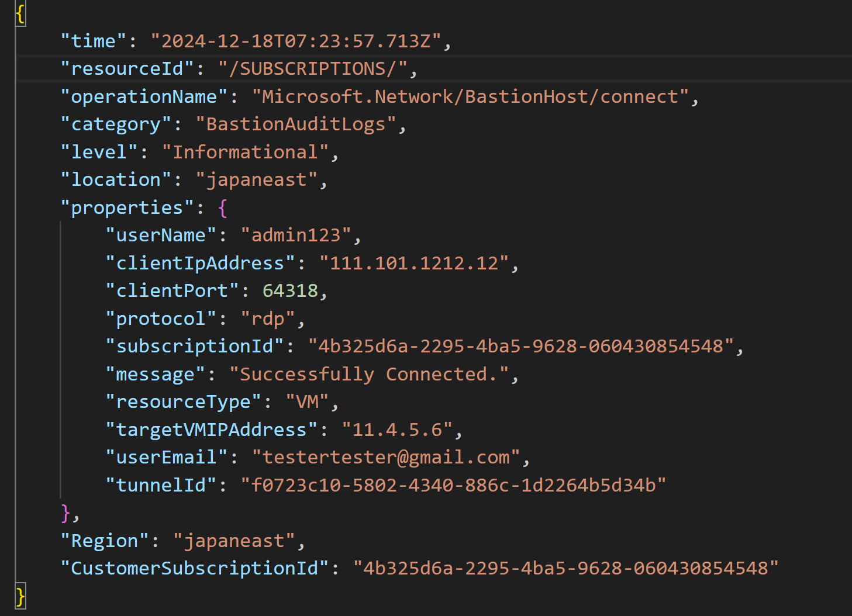Image resolution: width=852 pixels, height=616 pixels.
Task: Click the "clientIpAddress" key
Action: (x=200, y=263)
